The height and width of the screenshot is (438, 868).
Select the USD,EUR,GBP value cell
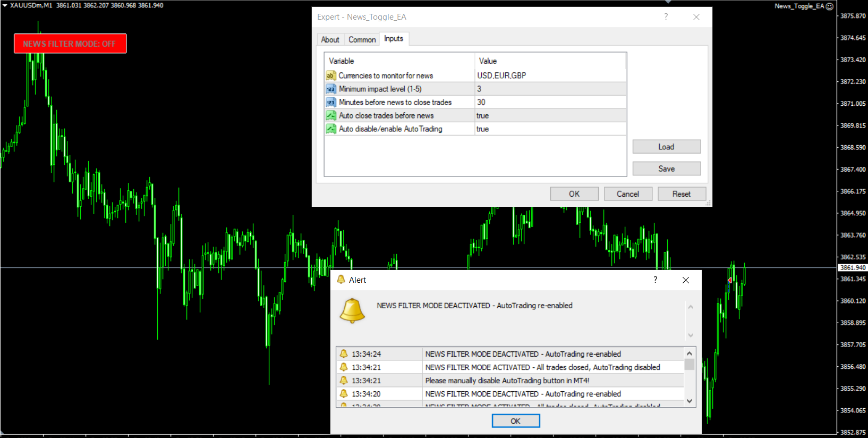pyautogui.click(x=550, y=75)
